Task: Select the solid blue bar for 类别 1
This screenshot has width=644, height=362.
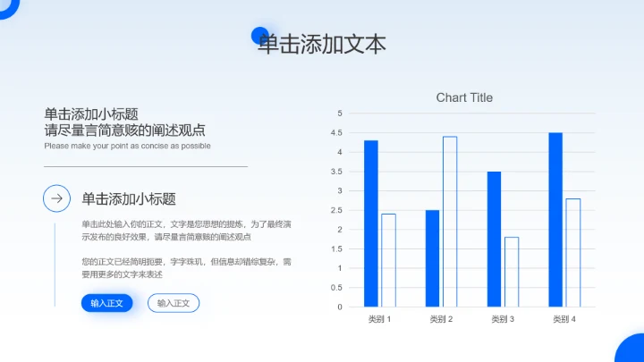Action: pyautogui.click(x=371, y=223)
